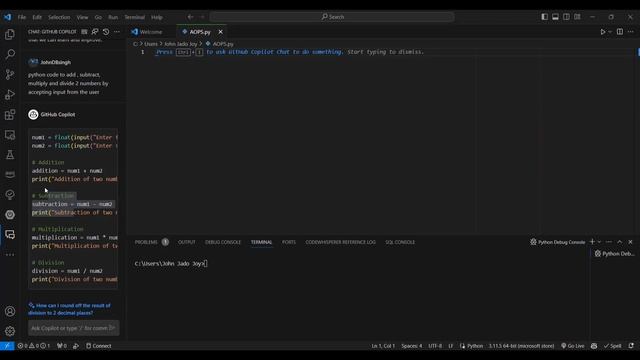Open the Ports panel tab
Image resolution: width=640 pixels, height=360 pixels.
[289, 242]
